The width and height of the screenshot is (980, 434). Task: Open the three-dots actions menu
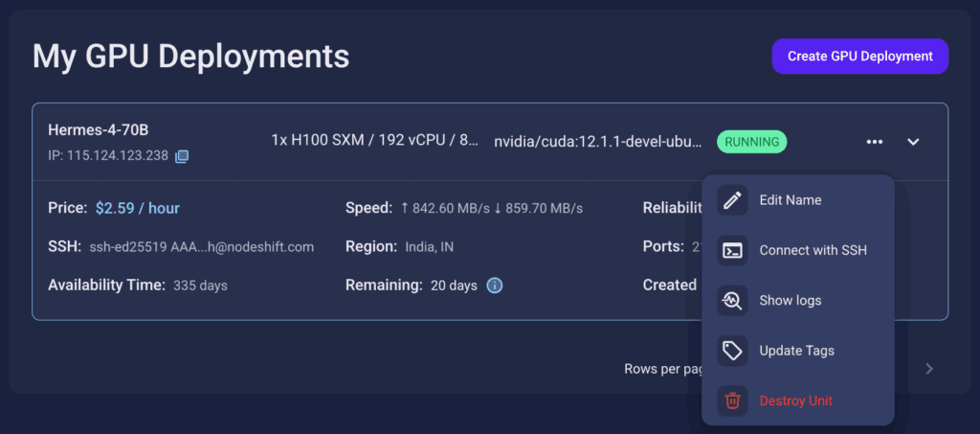(875, 142)
